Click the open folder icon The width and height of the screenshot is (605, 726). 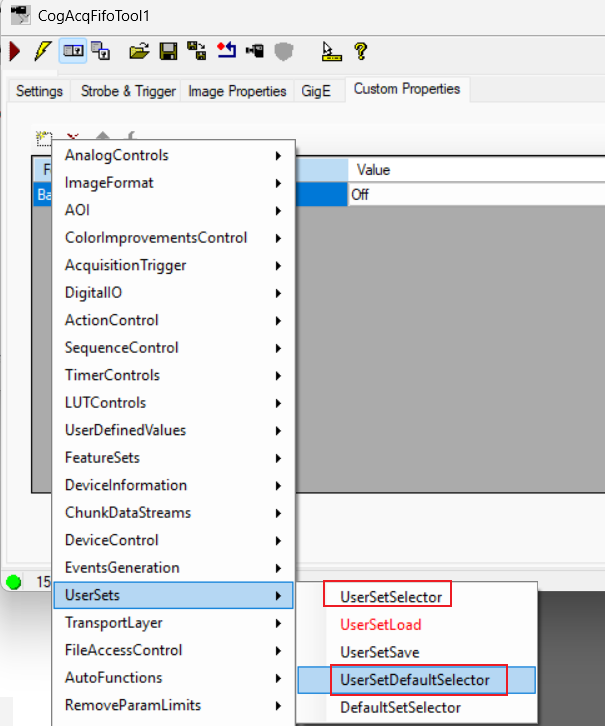click(x=139, y=51)
